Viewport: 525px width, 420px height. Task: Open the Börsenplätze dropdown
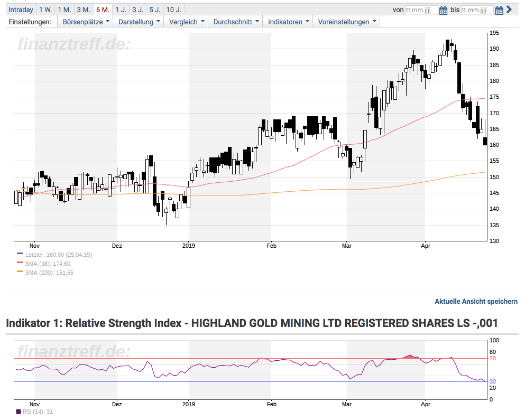86,22
